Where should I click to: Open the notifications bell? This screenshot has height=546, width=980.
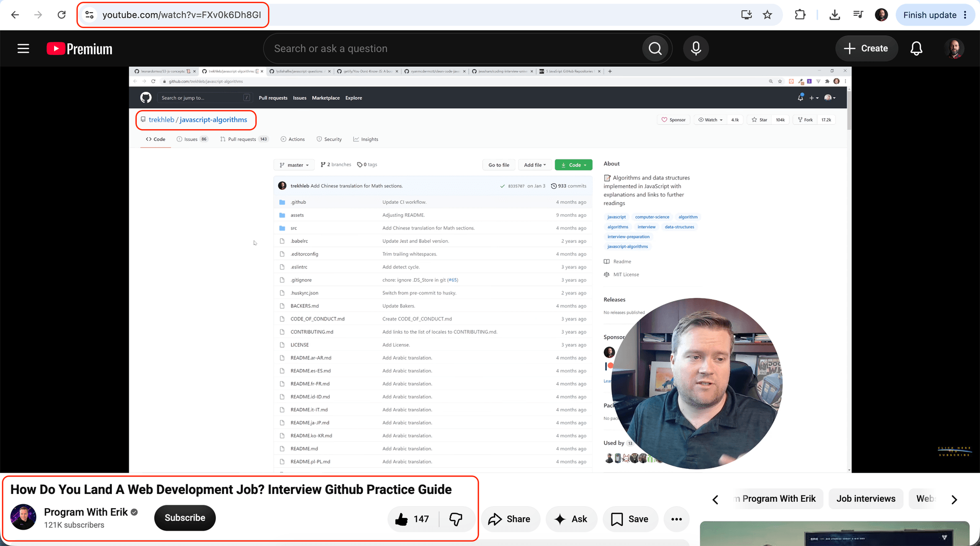917,48
